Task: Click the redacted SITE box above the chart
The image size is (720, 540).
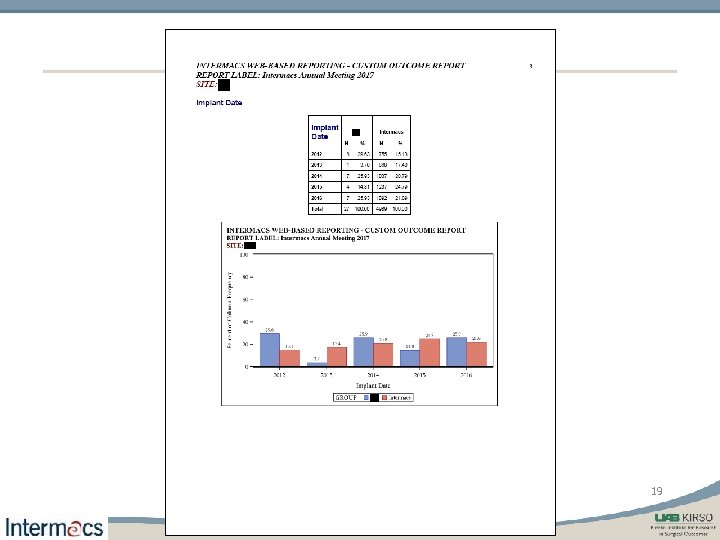Action: (250, 246)
